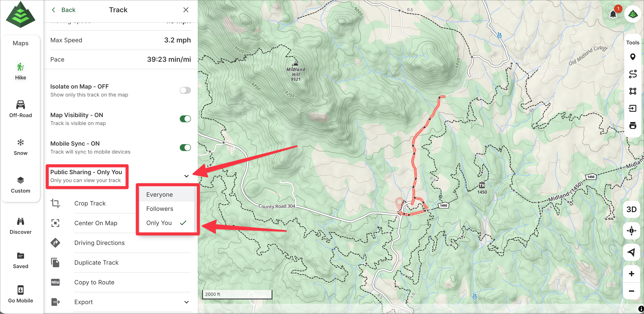
Task: Click the print map icon
Action: tap(632, 125)
